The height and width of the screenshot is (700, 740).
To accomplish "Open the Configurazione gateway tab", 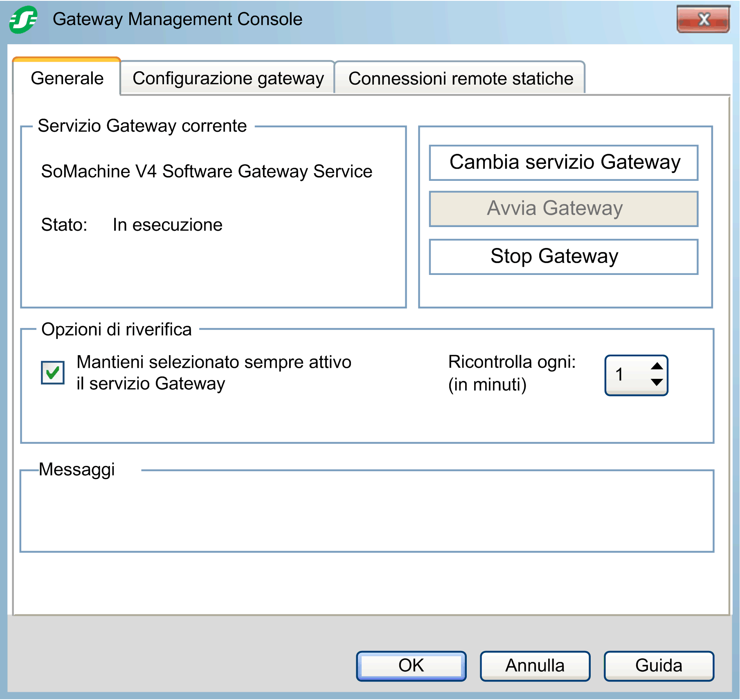I will tap(228, 78).
